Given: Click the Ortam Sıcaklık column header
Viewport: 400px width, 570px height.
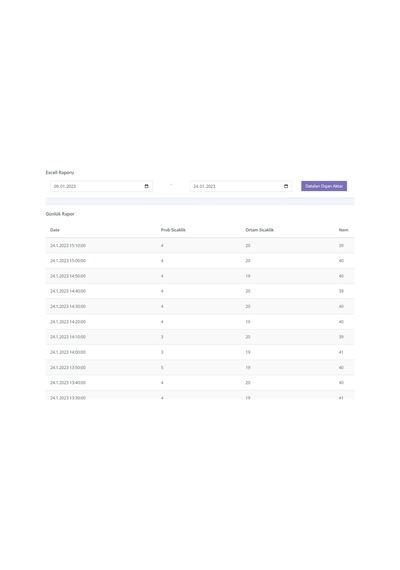Looking at the screenshot, I should click(x=260, y=230).
